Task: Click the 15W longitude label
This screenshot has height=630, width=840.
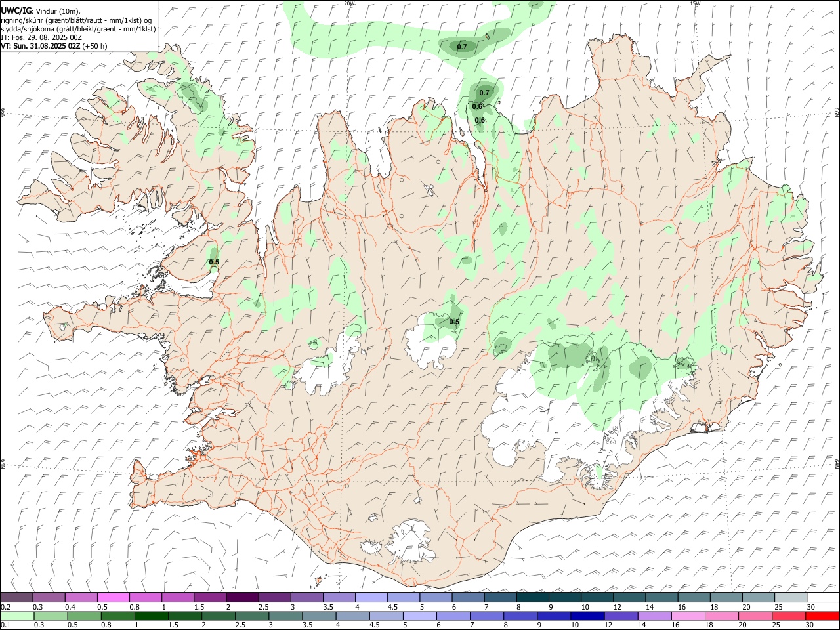Action: click(695, 3)
